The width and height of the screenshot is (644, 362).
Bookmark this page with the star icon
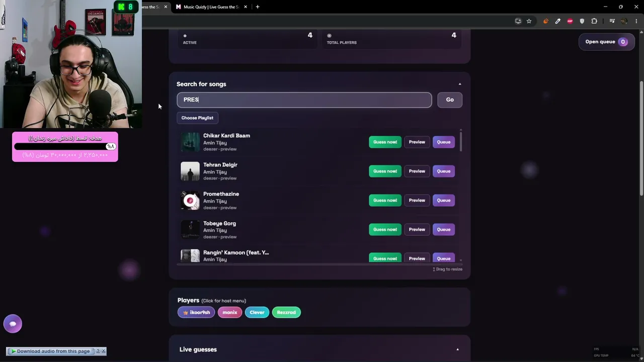click(529, 21)
